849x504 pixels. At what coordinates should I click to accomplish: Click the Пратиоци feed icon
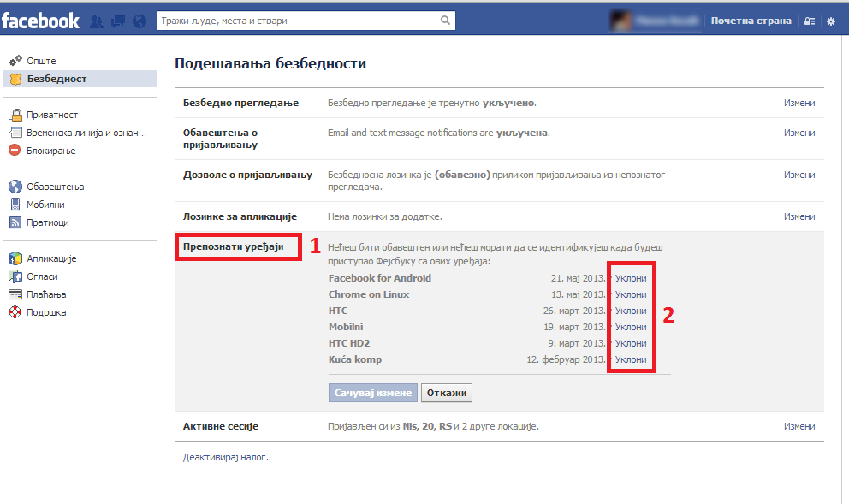click(15, 222)
